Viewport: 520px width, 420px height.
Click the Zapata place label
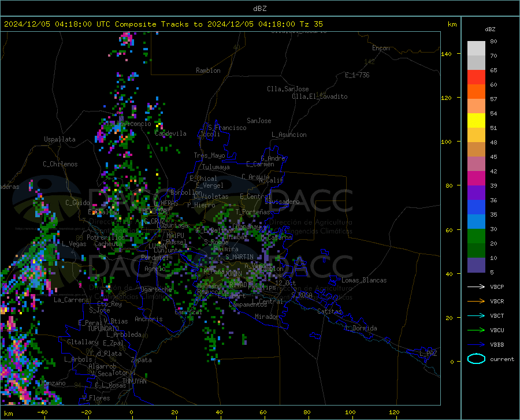click(142, 360)
